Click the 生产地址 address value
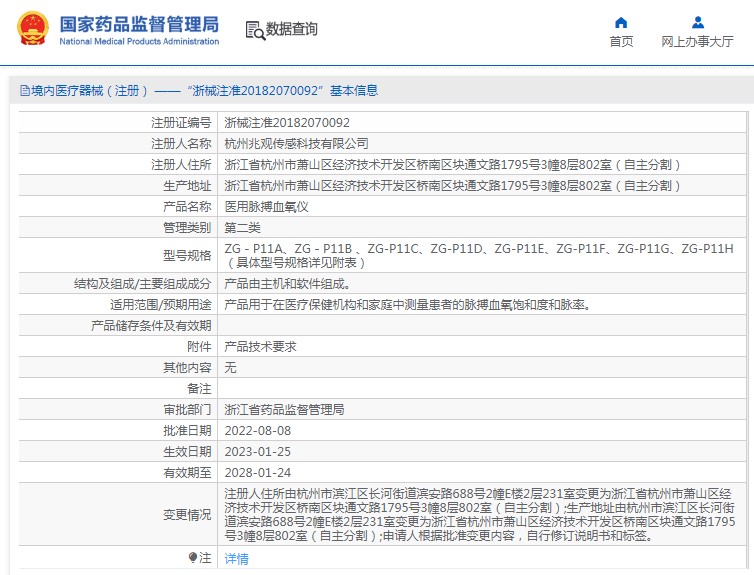The height and width of the screenshot is (575, 754). [452, 186]
